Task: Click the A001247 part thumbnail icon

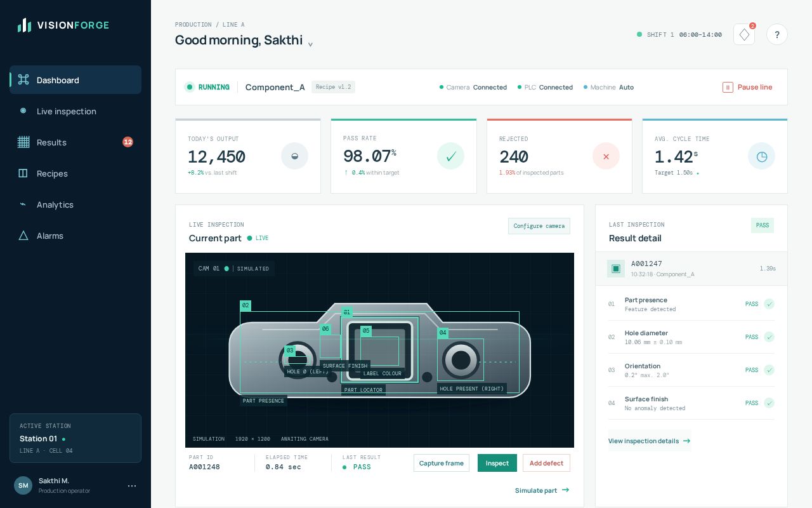Action: tap(615, 269)
